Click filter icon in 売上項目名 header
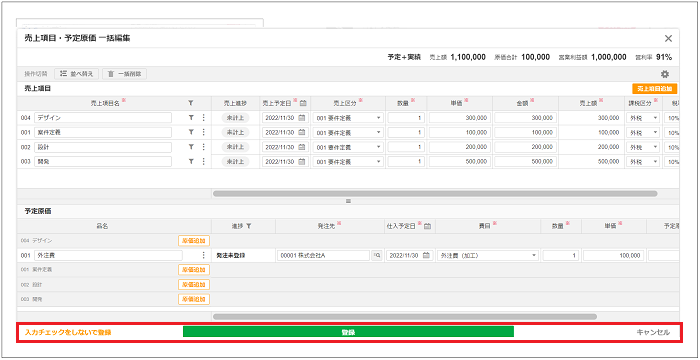This screenshot has width=700, height=360. click(191, 103)
